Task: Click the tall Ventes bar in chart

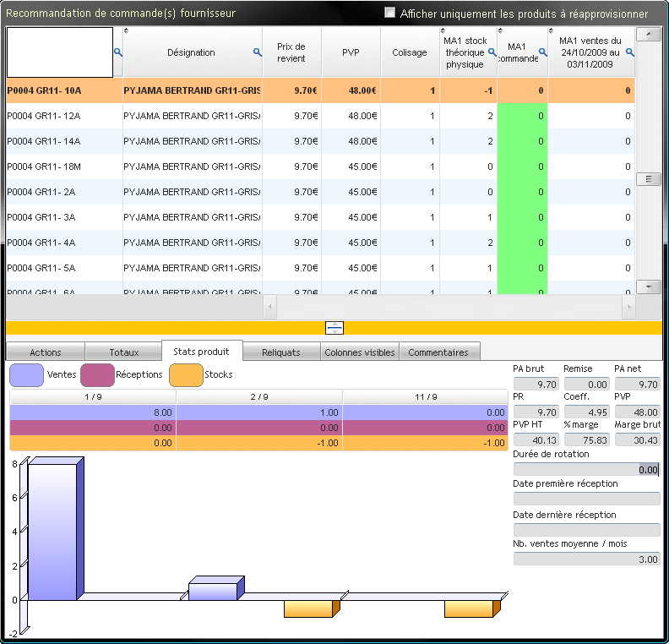Action: tap(56, 528)
